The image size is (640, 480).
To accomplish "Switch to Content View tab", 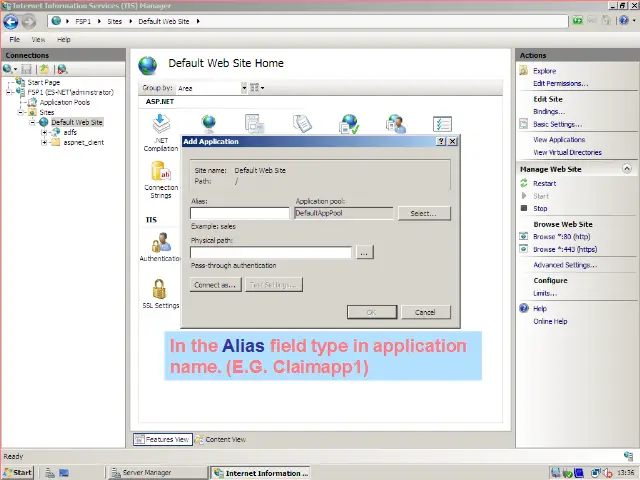I will [220, 439].
